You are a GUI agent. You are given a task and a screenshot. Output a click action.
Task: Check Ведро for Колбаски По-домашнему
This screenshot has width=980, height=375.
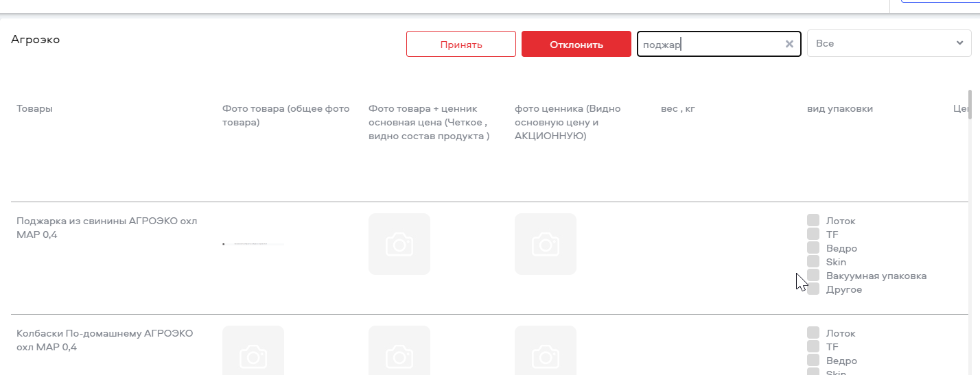coord(813,360)
